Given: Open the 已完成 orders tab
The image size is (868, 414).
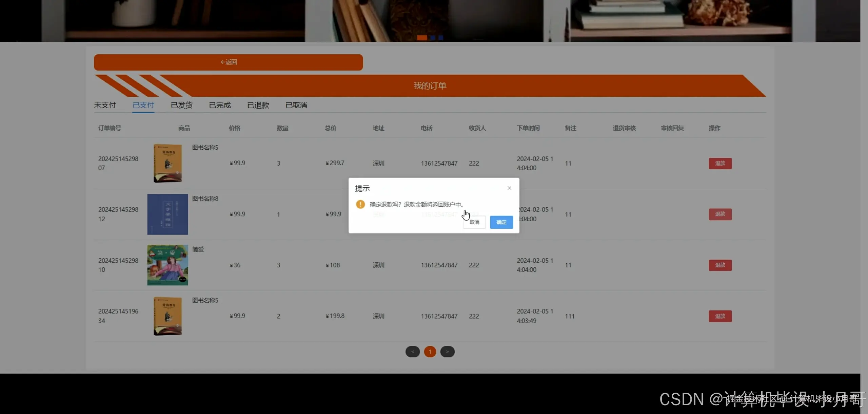Looking at the screenshot, I should click(220, 105).
